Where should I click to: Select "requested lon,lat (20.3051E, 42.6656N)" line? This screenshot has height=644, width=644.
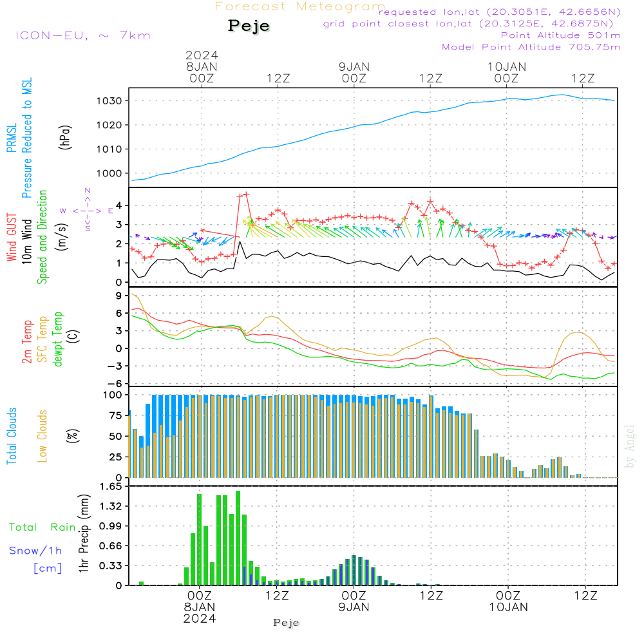click(500, 12)
